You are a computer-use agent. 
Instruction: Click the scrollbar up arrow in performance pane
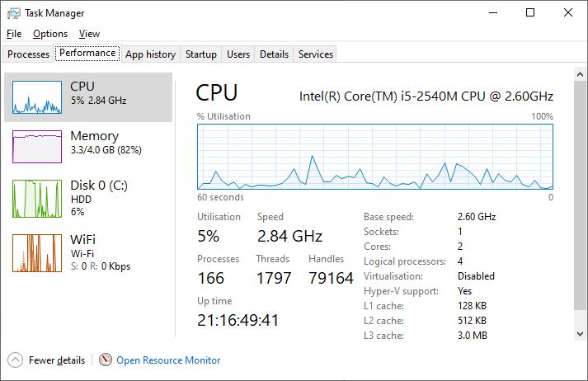coord(580,74)
